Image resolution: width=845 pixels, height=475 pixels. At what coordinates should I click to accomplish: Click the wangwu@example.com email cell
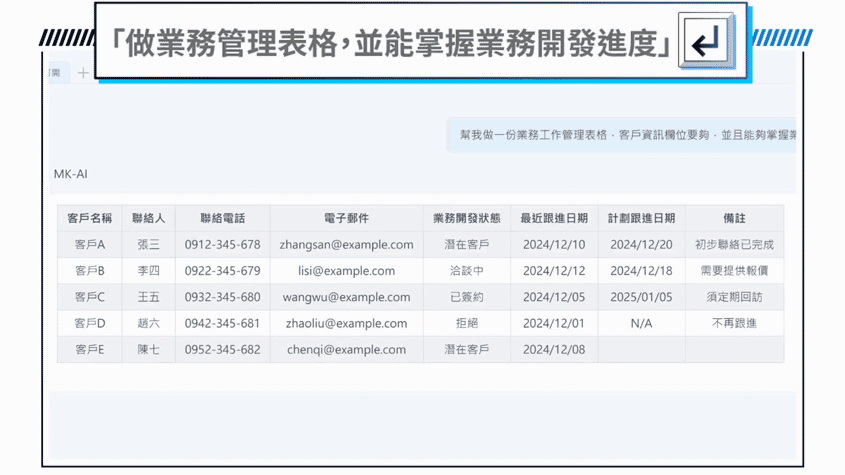pos(346,297)
